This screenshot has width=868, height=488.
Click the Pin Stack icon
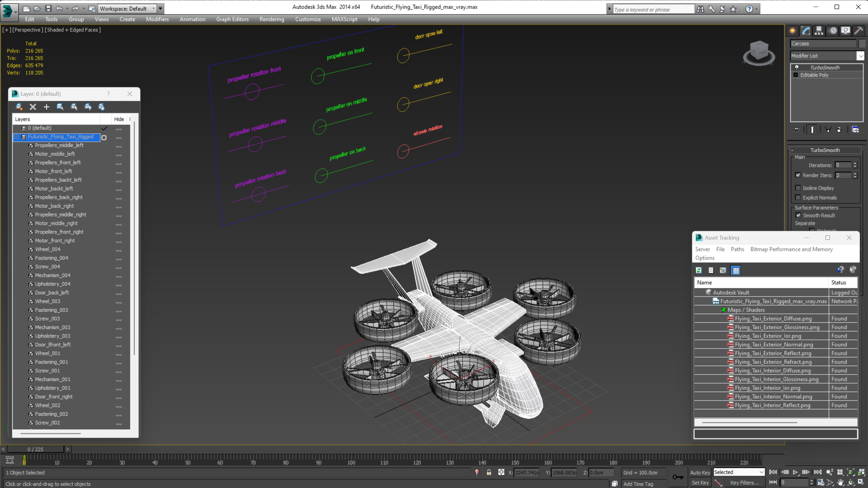(x=796, y=130)
